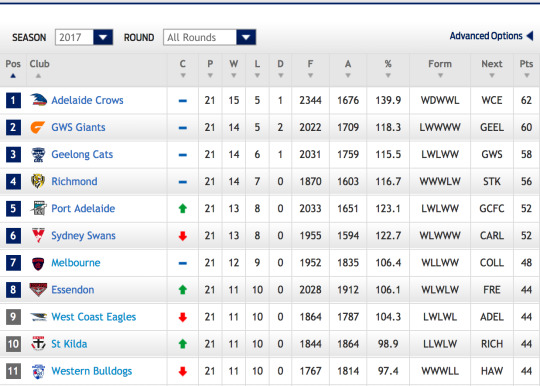Screen dimensions: 540x386
Task: Click the St Kilda club logo
Action: coord(38,344)
